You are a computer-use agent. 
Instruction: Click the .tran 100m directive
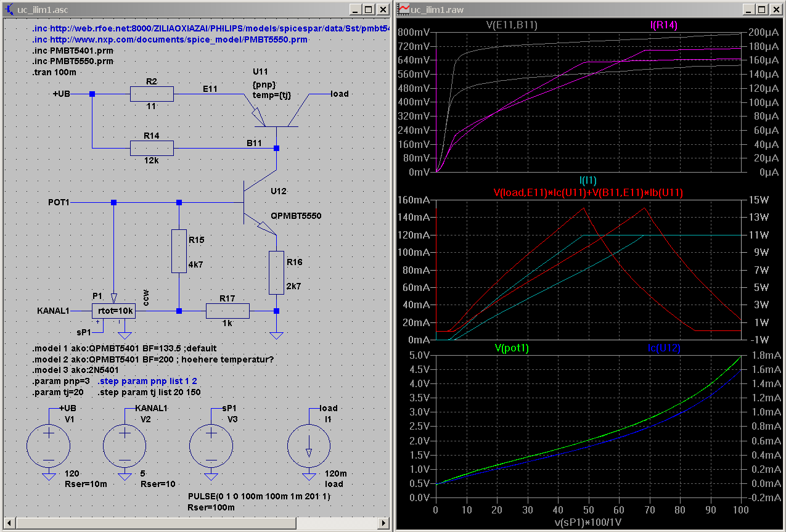tap(54, 72)
